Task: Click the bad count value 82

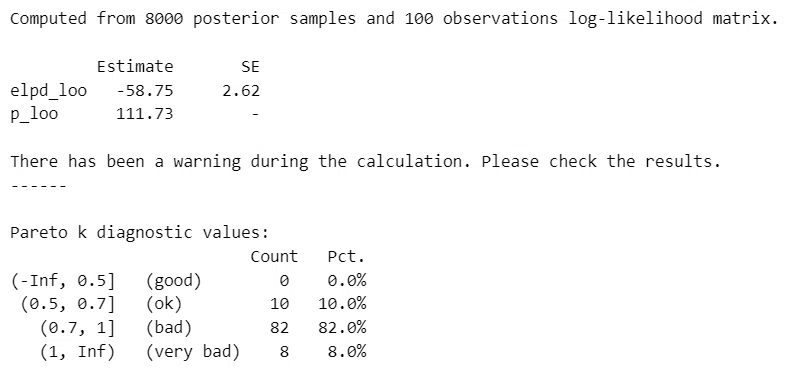Action: (x=279, y=328)
